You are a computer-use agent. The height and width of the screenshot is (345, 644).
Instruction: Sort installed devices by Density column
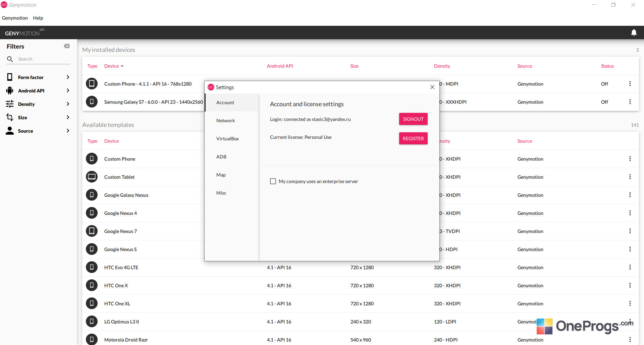click(x=442, y=66)
